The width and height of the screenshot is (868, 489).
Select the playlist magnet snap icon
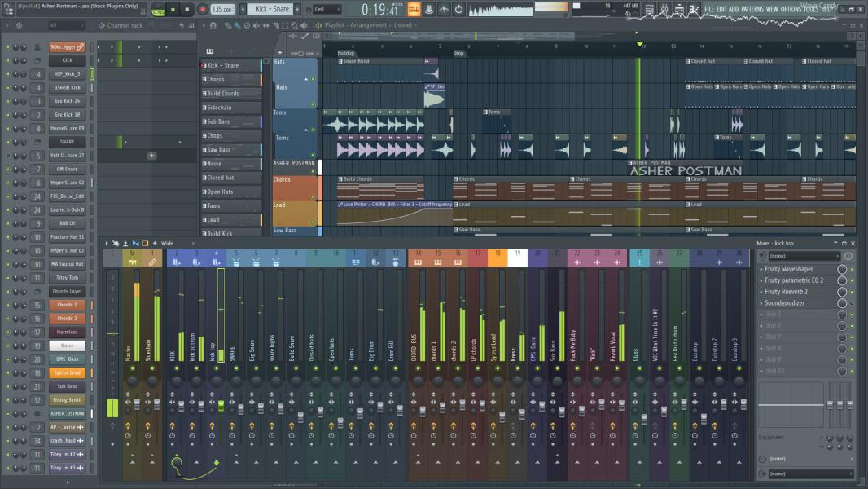[x=213, y=25]
